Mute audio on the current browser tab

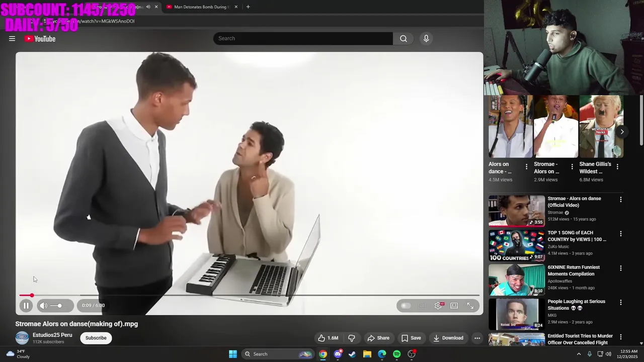(x=148, y=7)
